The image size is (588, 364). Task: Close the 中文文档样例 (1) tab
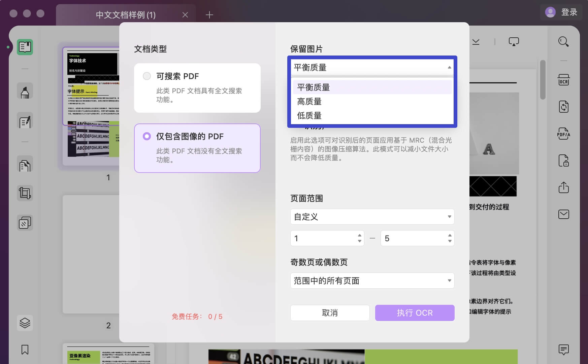(185, 15)
